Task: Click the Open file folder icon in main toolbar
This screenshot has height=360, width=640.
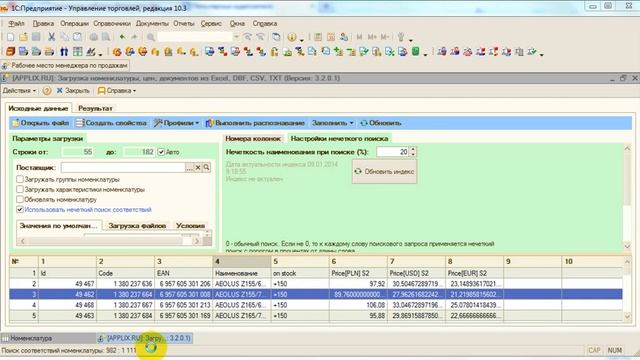Action: click(x=23, y=37)
